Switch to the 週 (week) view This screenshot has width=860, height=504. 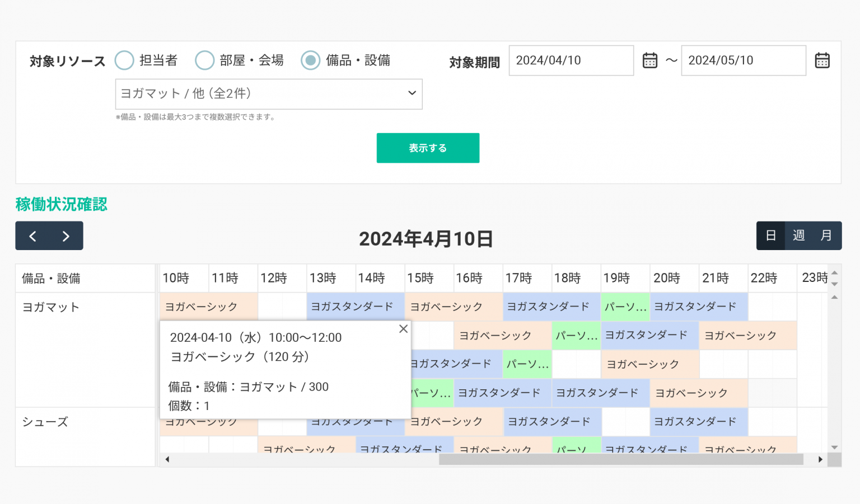pos(798,235)
